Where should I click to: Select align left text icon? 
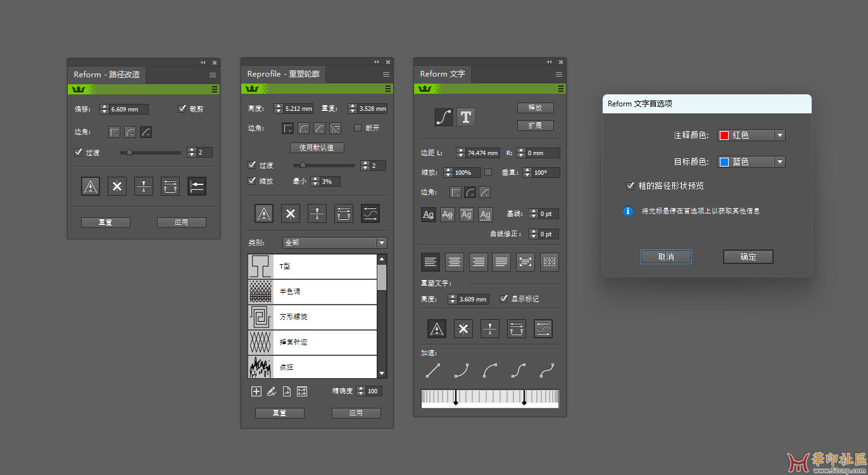click(x=431, y=262)
